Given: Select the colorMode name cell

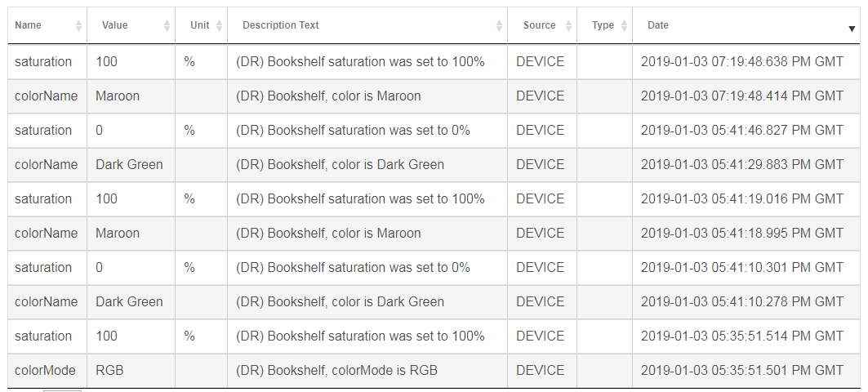Looking at the screenshot, I should (45, 371).
